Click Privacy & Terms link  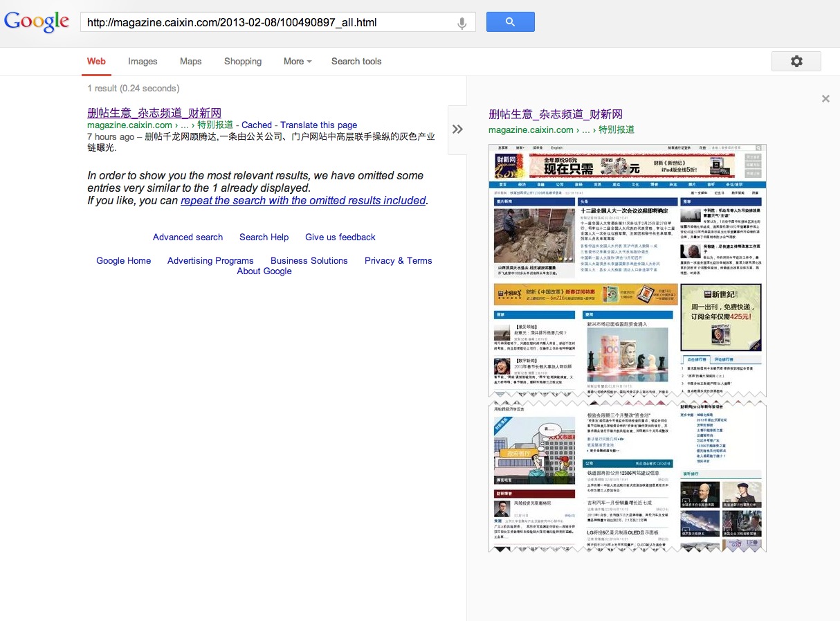click(399, 260)
